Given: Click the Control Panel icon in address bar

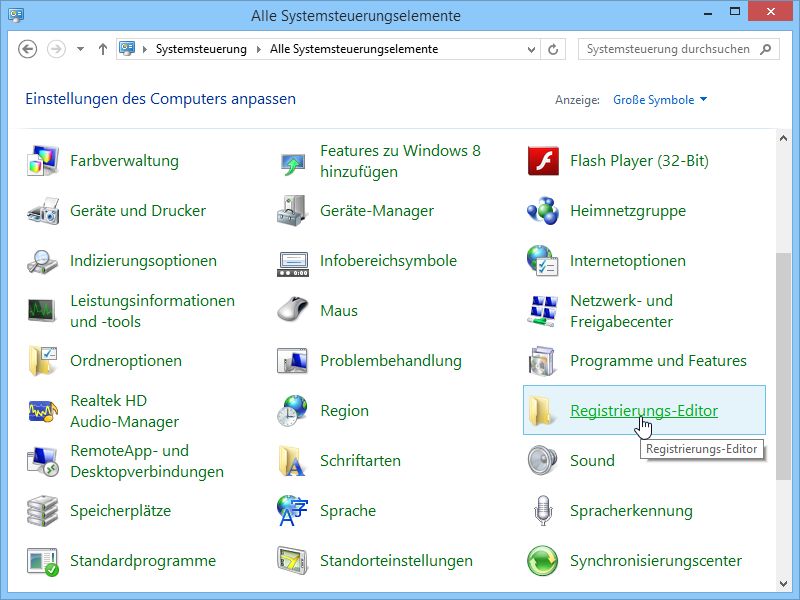Looking at the screenshot, I should tap(127, 48).
